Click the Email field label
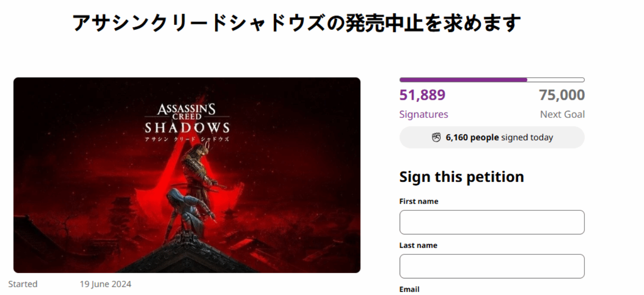 409,289
